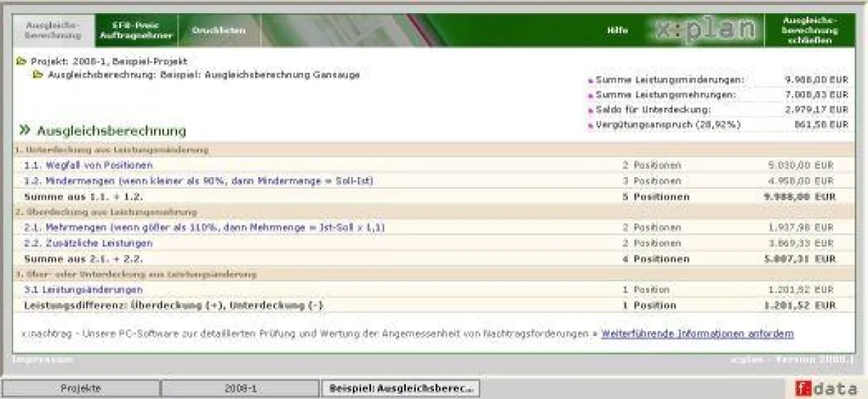Image resolution: width=868 pixels, height=399 pixels.
Task: Switch to the Ausgleichsberechnung top tab
Action: click(54, 30)
